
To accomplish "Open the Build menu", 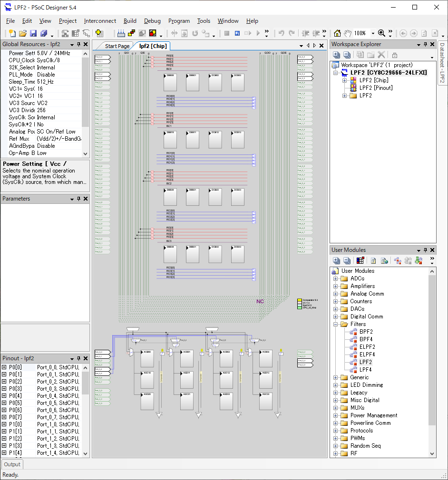I will pyautogui.click(x=130, y=21).
